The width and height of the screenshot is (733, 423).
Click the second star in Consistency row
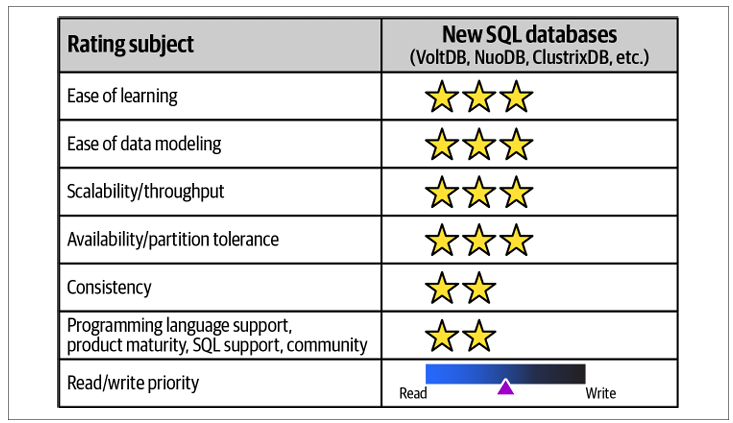479,288
